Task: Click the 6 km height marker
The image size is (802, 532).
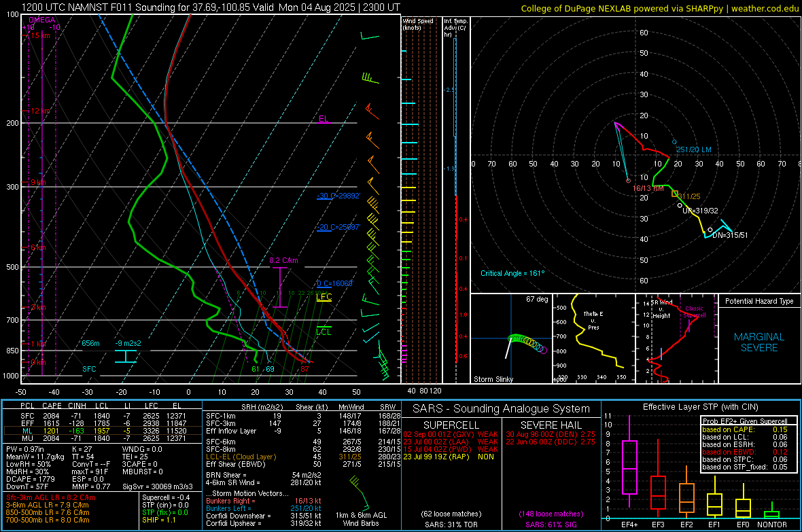Action: (38, 247)
